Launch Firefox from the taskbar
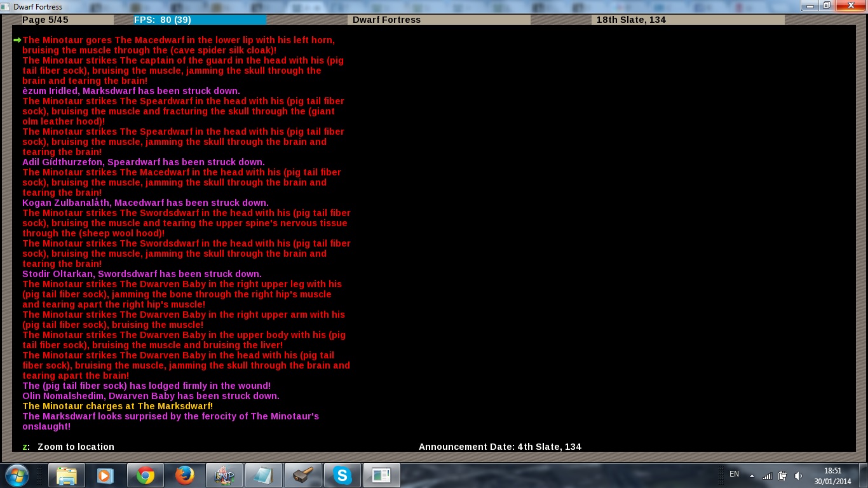Image resolution: width=868 pixels, height=488 pixels. tap(184, 475)
